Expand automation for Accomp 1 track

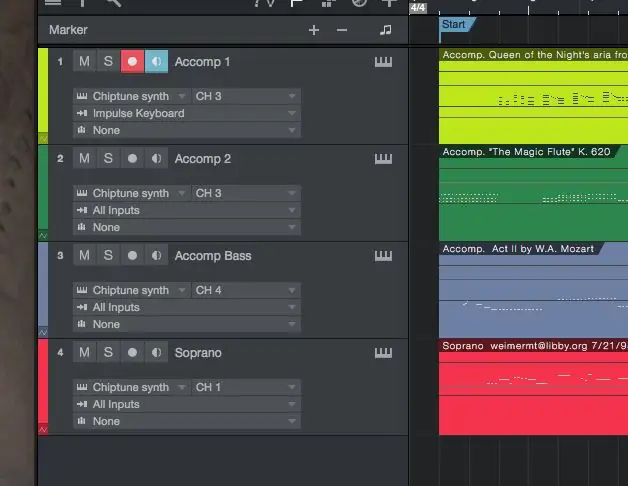pos(43,139)
